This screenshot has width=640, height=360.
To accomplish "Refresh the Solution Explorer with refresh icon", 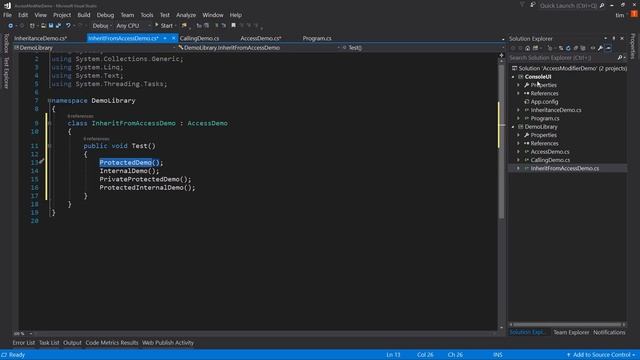I will pyautogui.click(x=568, y=48).
